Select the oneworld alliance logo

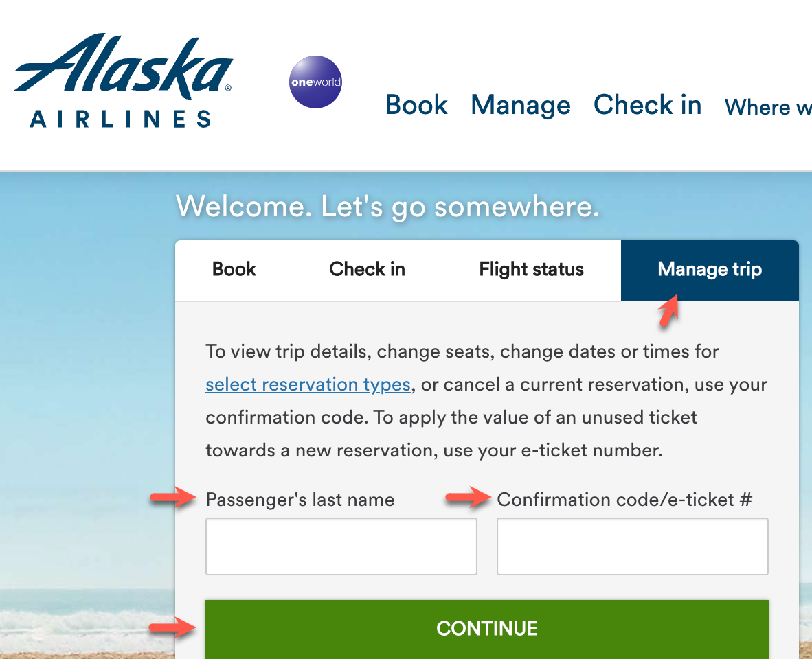pyautogui.click(x=315, y=82)
